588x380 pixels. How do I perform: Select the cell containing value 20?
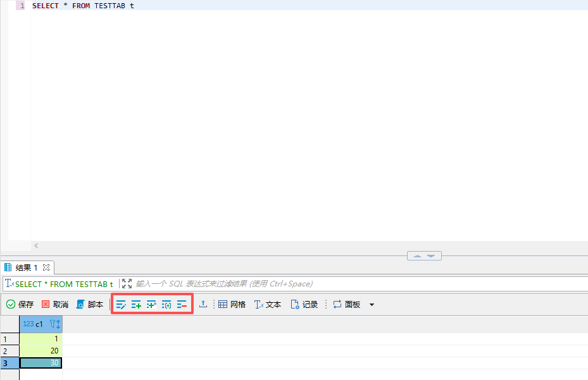(x=41, y=351)
